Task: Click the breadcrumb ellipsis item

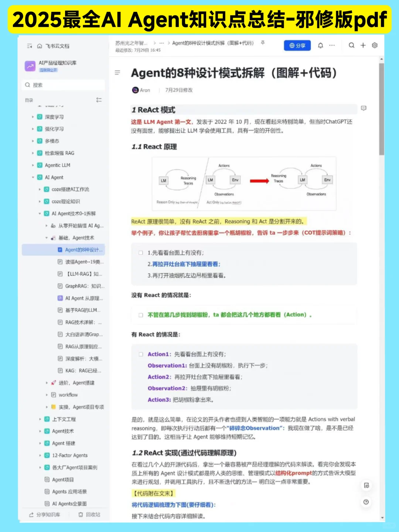Action: (x=161, y=43)
